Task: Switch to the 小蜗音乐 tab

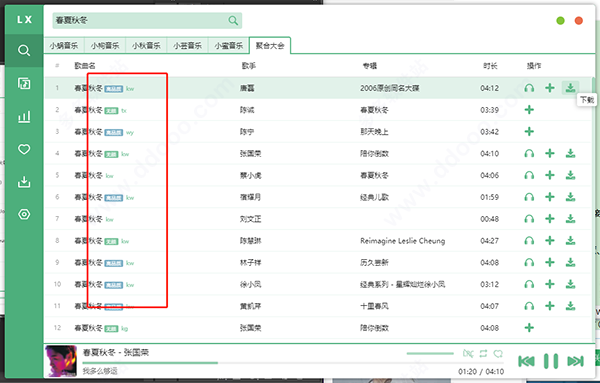Action: point(64,46)
